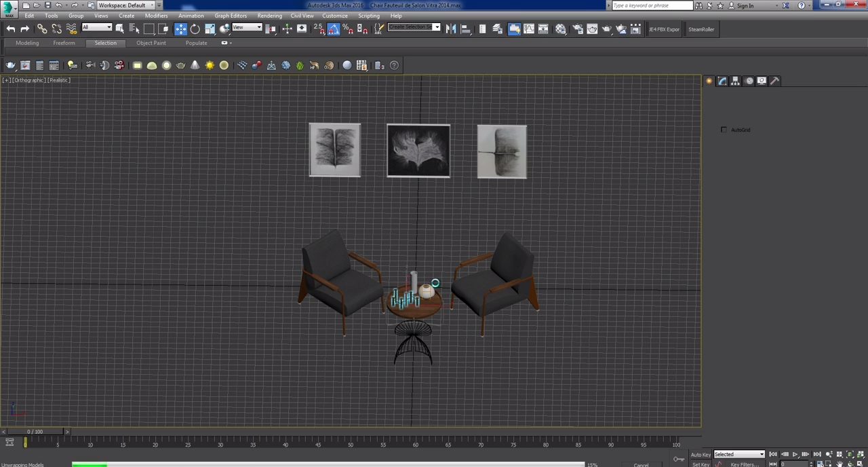Open the Utilities hammer panel
Image resolution: width=868 pixels, height=467 pixels.
click(775, 81)
